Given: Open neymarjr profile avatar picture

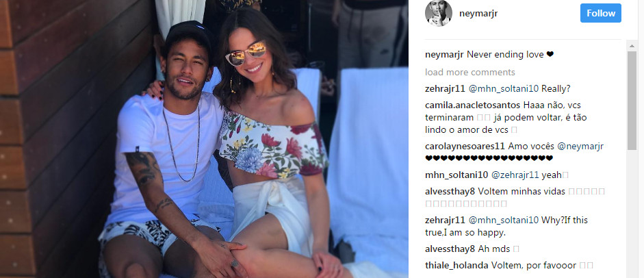Looking at the screenshot, I should click(438, 13).
